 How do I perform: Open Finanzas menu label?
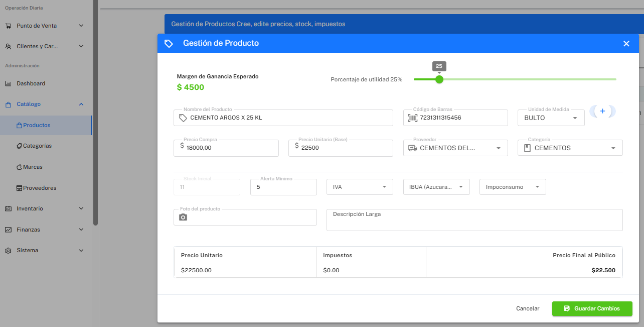(x=28, y=230)
